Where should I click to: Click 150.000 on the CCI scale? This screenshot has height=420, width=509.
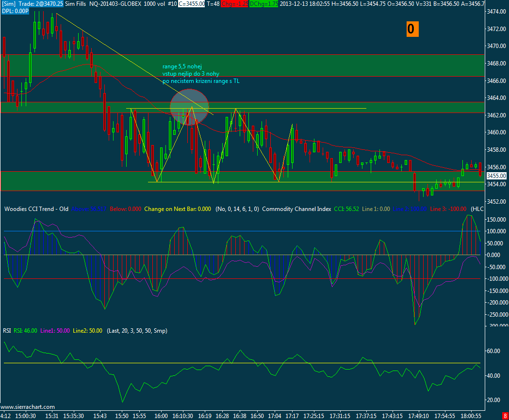[496, 219]
